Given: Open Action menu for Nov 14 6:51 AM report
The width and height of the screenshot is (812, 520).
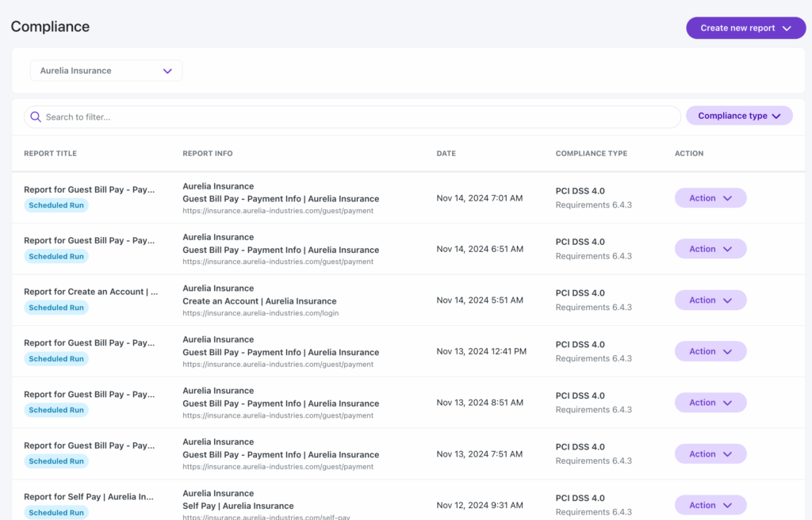Looking at the screenshot, I should click(710, 249).
